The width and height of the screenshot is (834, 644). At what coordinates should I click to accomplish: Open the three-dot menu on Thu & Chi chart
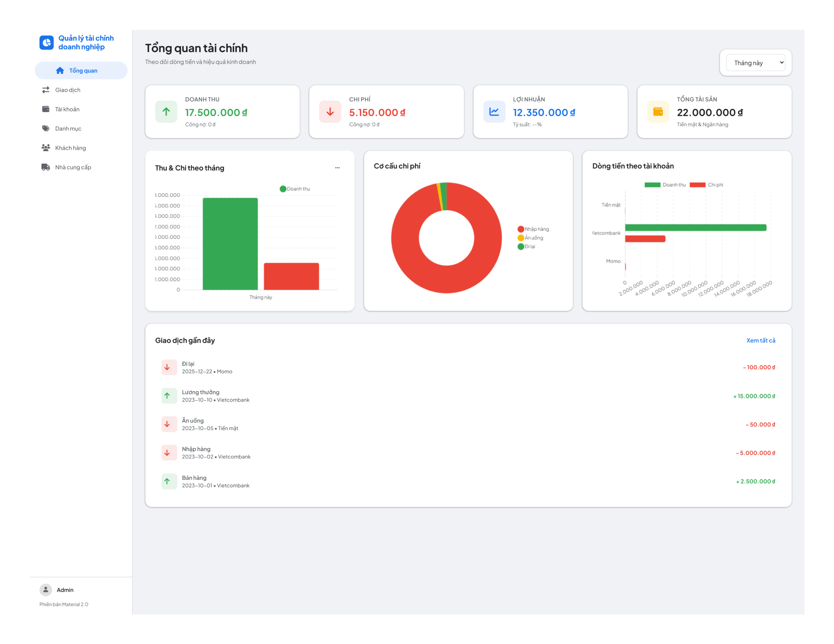[x=337, y=168]
